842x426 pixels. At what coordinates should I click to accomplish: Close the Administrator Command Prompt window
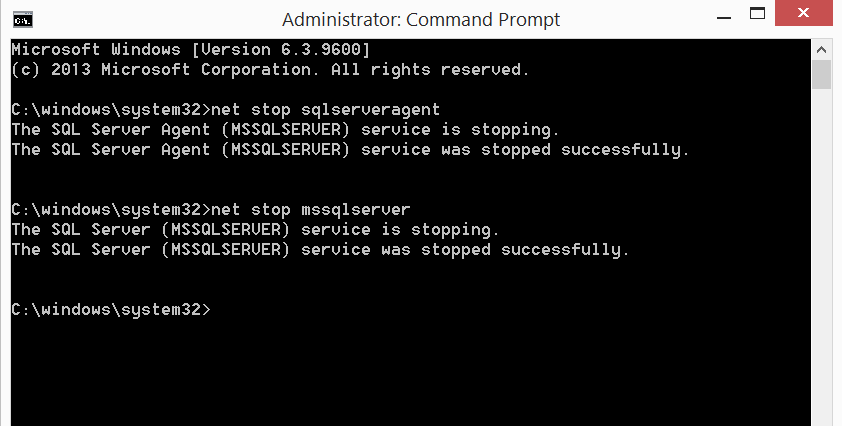click(x=803, y=13)
